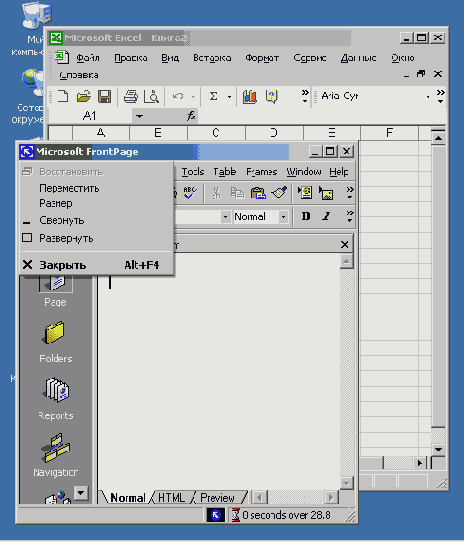
Task: Click the Cut scissors icon in FrontPage
Action: coord(216,193)
